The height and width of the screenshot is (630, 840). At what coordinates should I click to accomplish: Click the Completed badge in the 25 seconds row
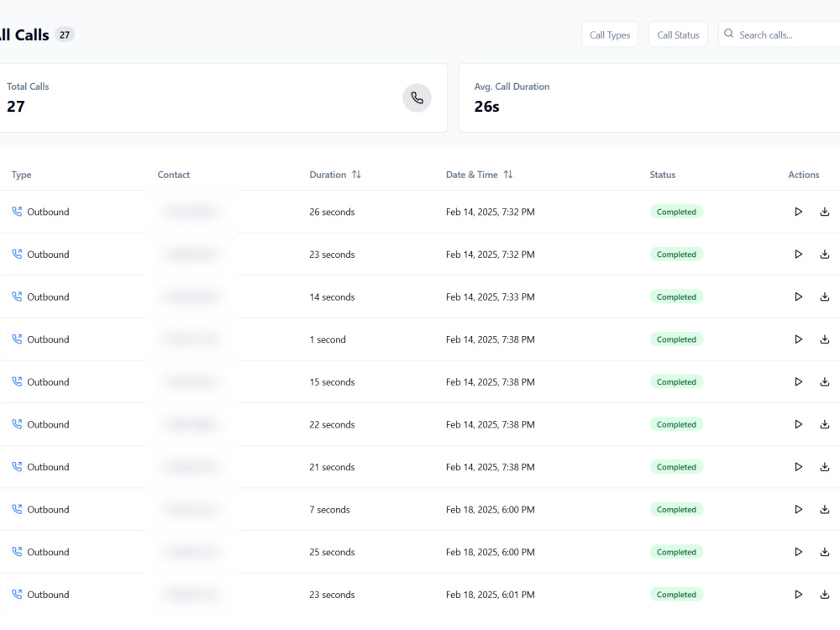click(676, 552)
